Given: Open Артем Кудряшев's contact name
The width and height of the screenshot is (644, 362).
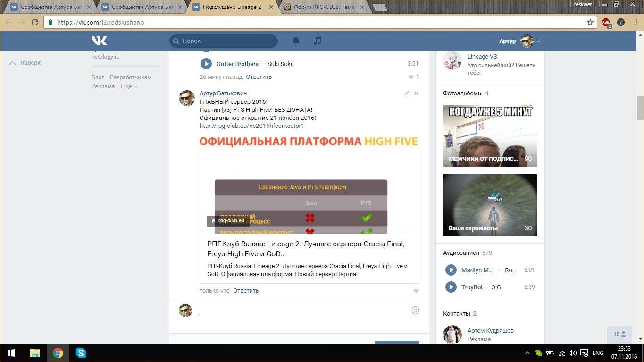Looking at the screenshot, I should [491, 331].
